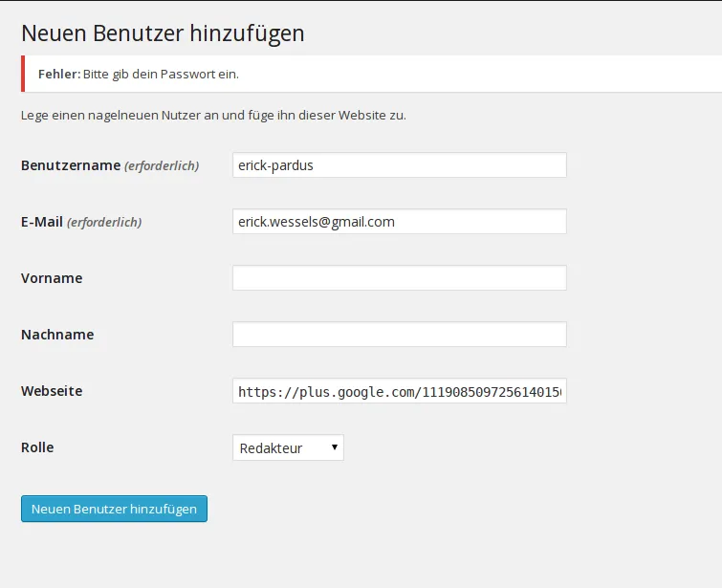Image resolution: width=722 pixels, height=588 pixels.
Task: Click the Rolle label
Action: 37,447
